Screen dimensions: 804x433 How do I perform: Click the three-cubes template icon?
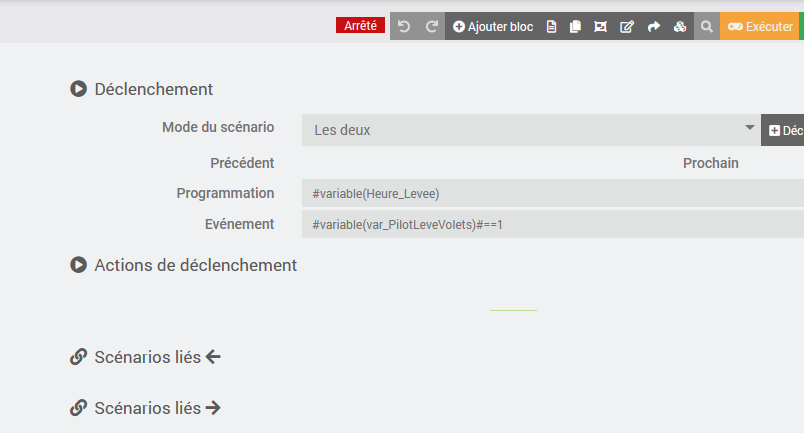pyautogui.click(x=680, y=26)
